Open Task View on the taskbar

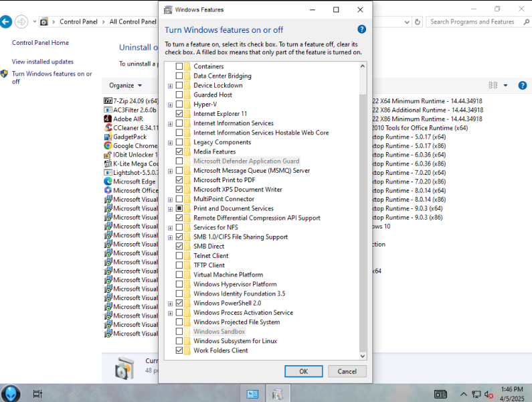(37, 394)
